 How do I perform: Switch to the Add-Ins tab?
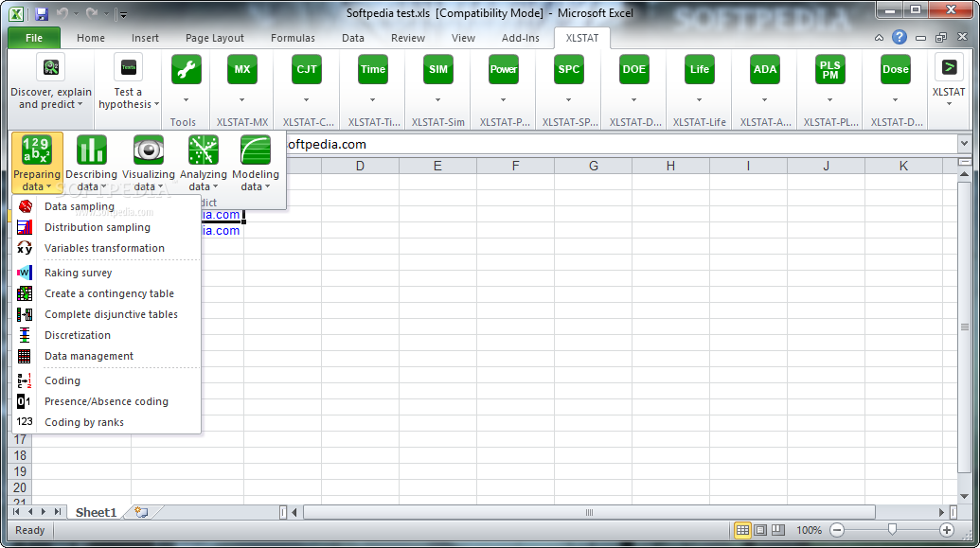520,38
